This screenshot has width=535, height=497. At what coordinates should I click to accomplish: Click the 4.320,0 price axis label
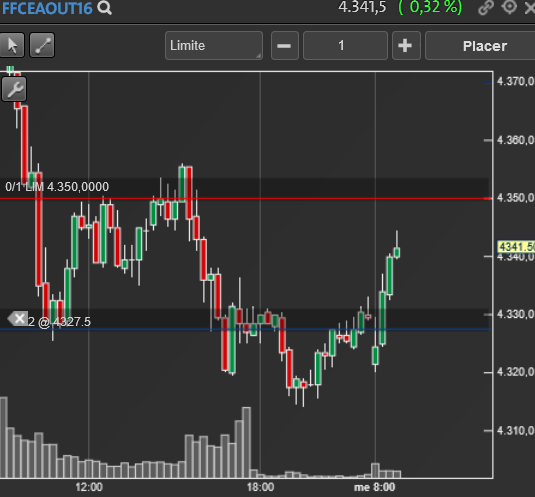(x=516, y=372)
